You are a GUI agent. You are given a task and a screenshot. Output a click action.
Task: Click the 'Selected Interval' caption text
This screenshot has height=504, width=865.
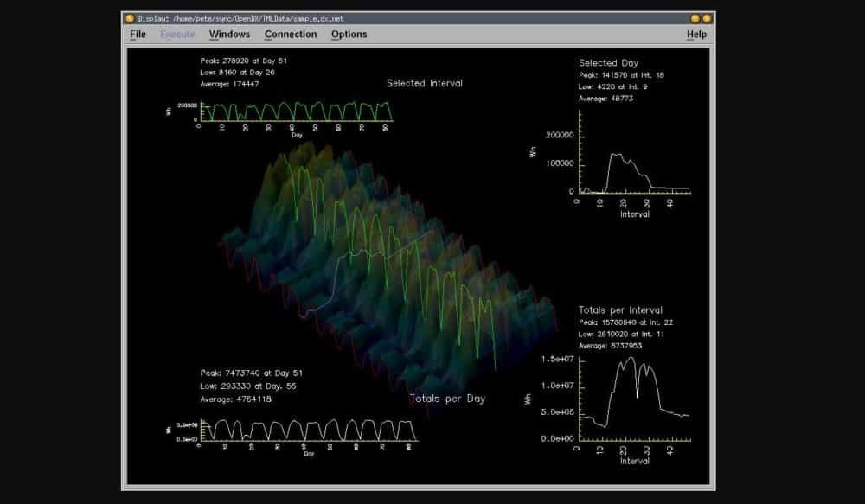(x=424, y=84)
